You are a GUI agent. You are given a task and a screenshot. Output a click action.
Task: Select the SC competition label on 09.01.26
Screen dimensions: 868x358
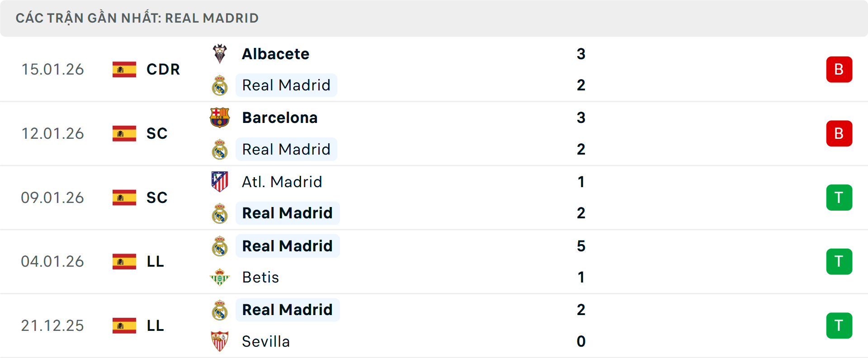point(157,197)
